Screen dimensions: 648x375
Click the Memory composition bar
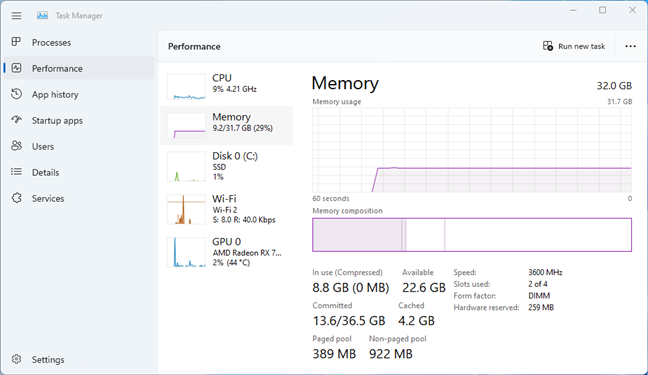[472, 234]
